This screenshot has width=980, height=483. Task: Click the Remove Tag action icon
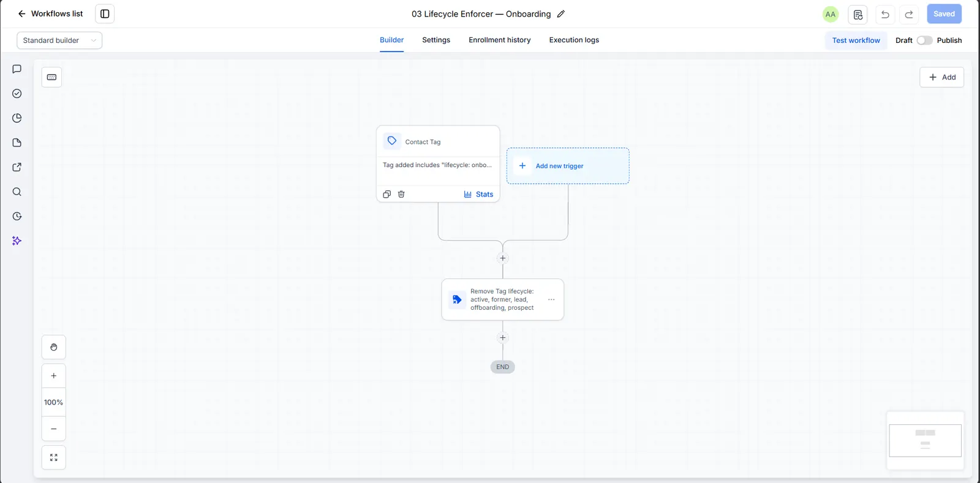coord(457,299)
